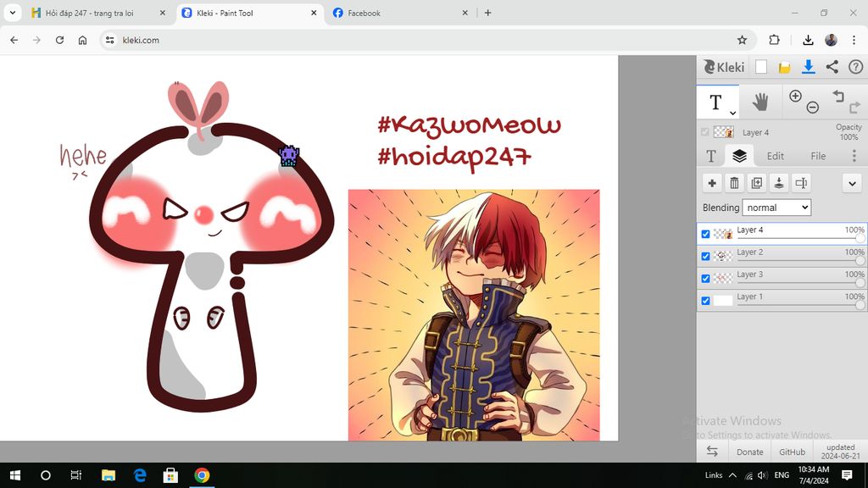Viewport: 868px width, 488px height.
Task: Show hidden system tray icons arrow
Action: click(x=732, y=474)
